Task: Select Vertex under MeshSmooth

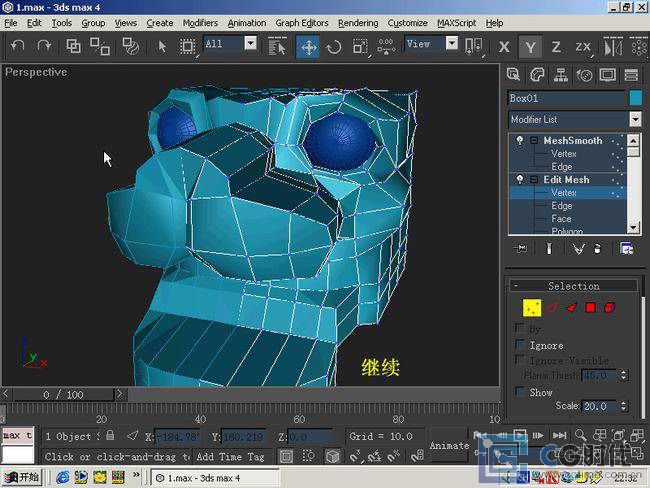Action: click(x=563, y=153)
